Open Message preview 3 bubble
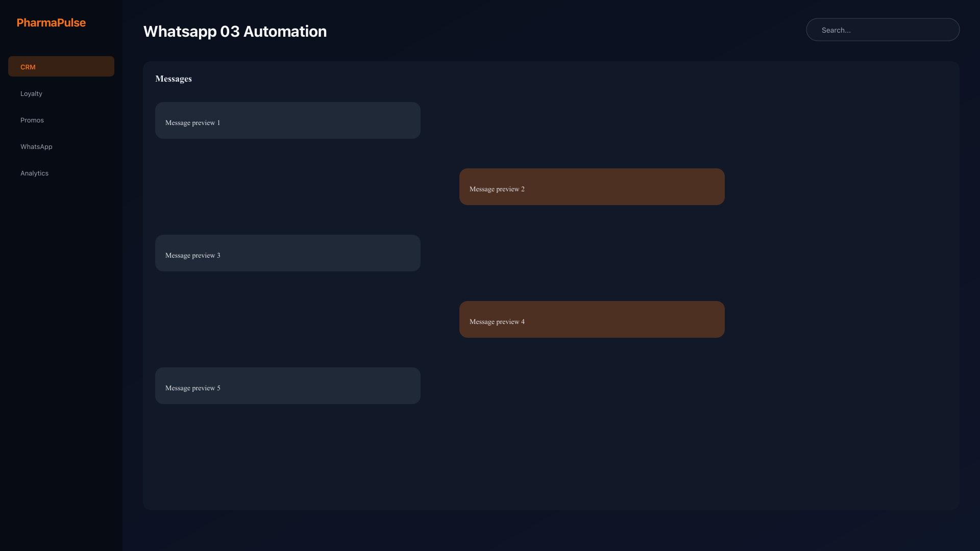 click(288, 253)
